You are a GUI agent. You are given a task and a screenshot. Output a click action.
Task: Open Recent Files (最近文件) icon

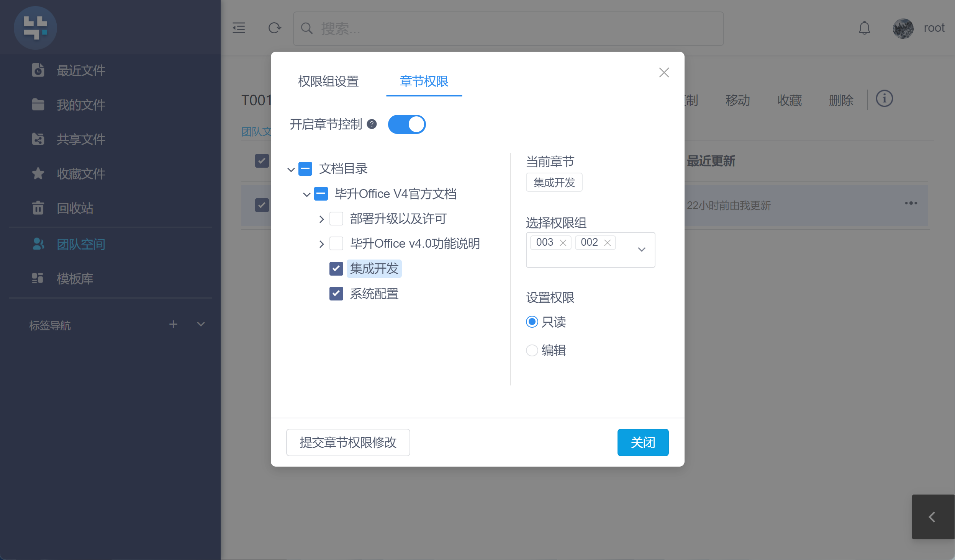[x=38, y=70]
